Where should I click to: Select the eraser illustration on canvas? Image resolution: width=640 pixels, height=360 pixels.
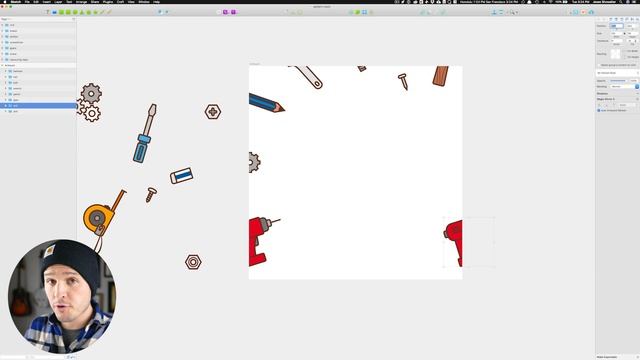coord(182,176)
